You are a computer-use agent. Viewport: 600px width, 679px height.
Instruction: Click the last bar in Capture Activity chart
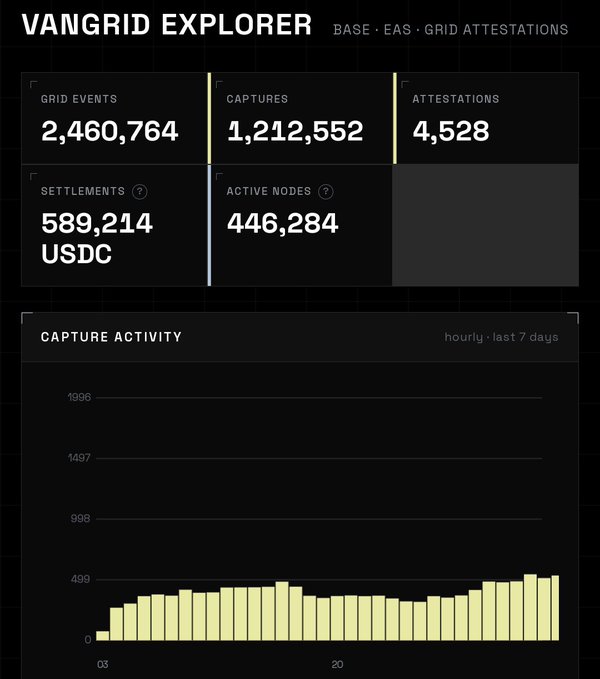point(555,608)
